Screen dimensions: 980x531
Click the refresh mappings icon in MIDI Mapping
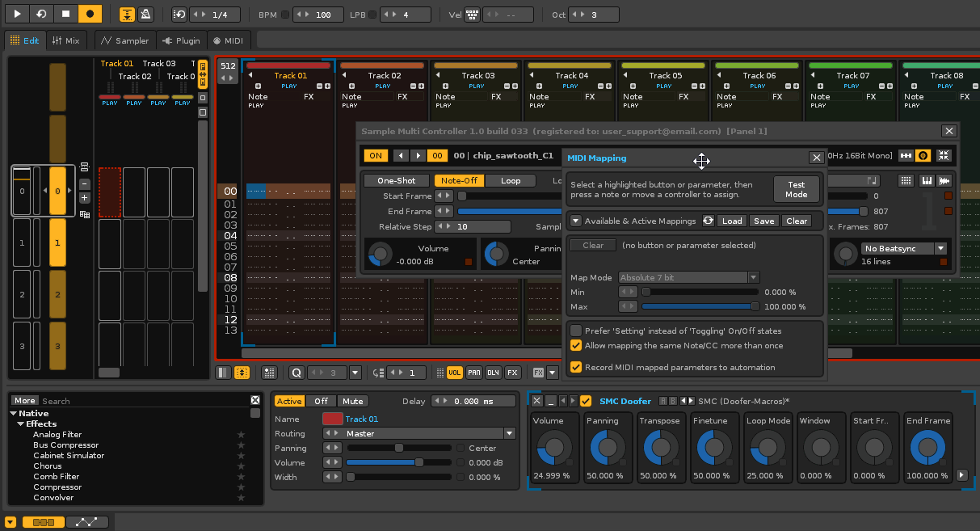click(x=708, y=221)
